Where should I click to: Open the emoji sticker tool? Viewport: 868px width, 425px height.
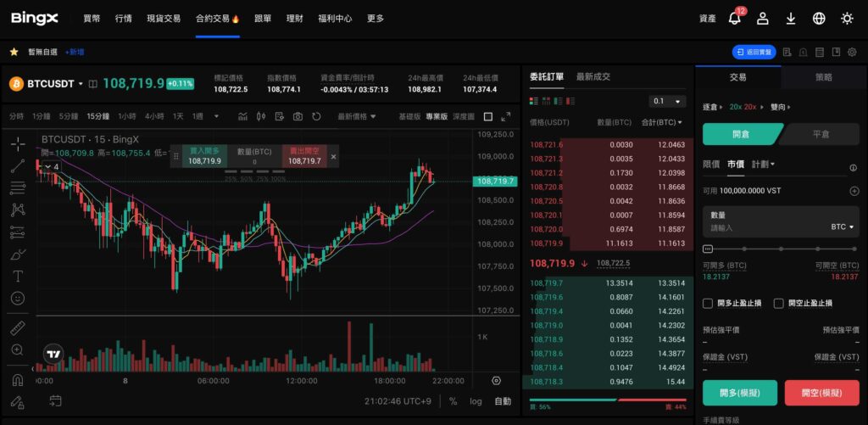point(18,298)
